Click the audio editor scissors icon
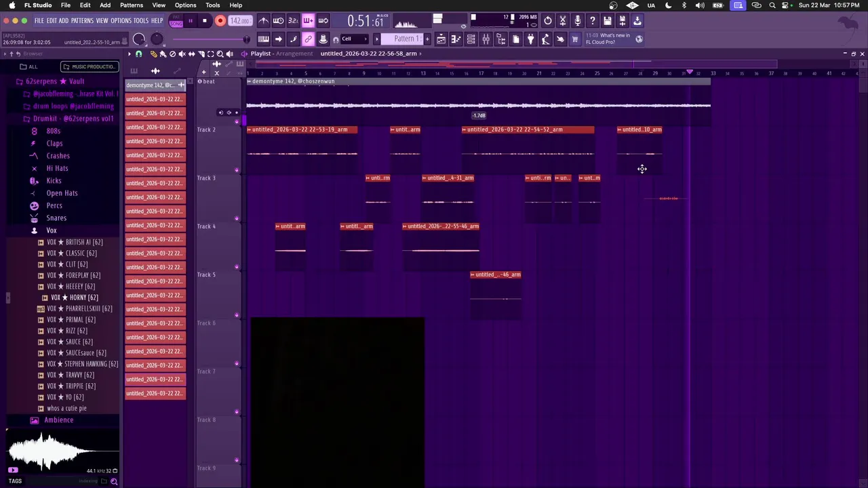 563,20
